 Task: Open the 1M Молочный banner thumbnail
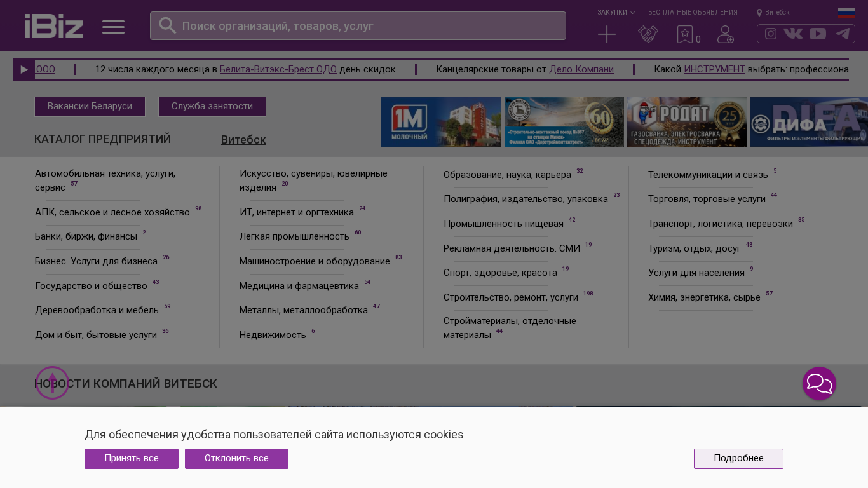click(x=441, y=122)
